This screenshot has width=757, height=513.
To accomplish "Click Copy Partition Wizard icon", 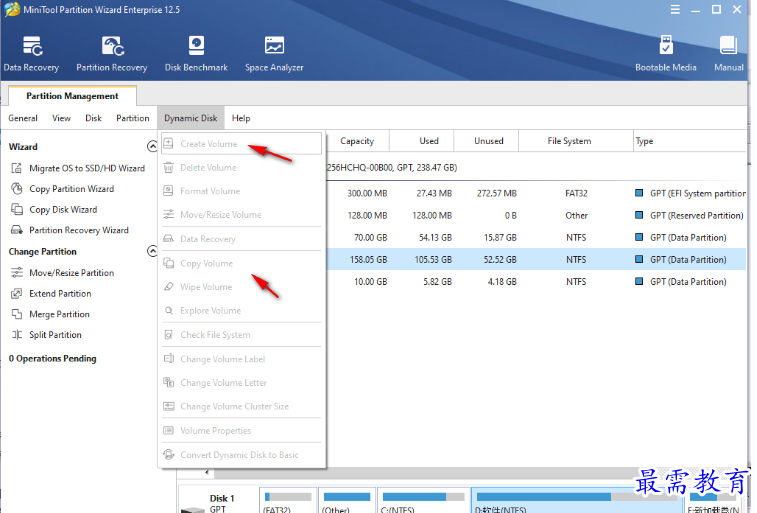I will pyautogui.click(x=17, y=189).
